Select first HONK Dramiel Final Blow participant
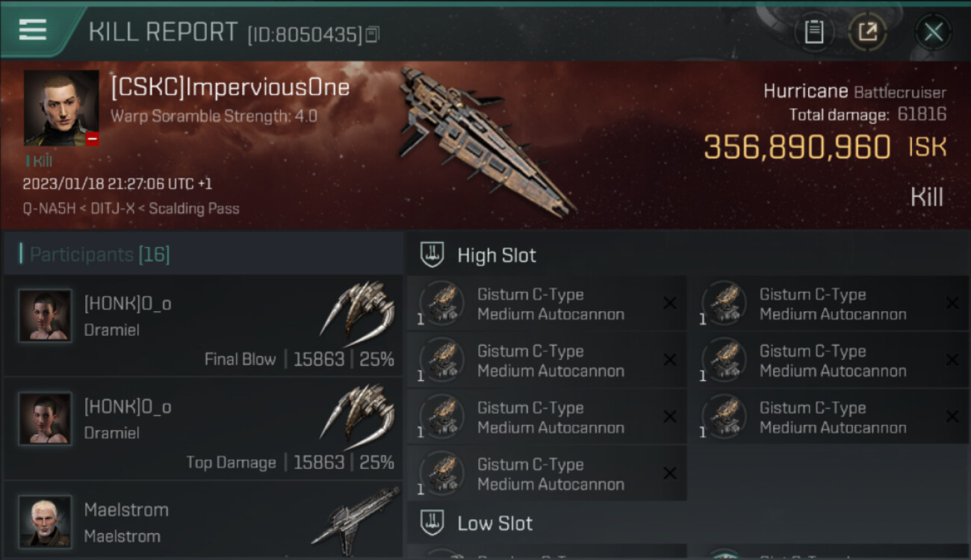 point(203,326)
